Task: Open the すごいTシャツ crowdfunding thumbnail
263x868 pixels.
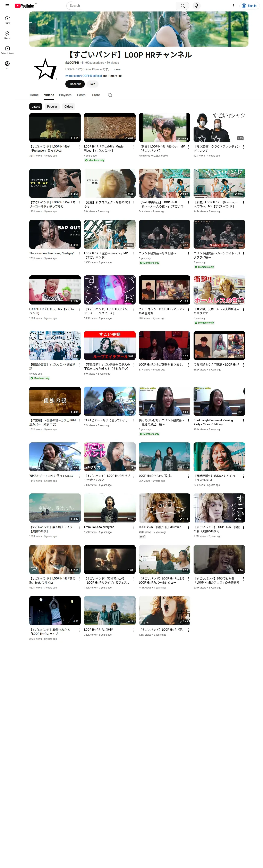Action: click(x=219, y=127)
